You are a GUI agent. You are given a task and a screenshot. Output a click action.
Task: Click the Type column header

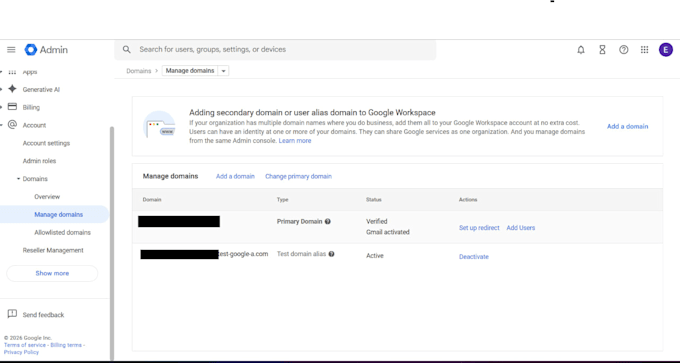(282, 199)
